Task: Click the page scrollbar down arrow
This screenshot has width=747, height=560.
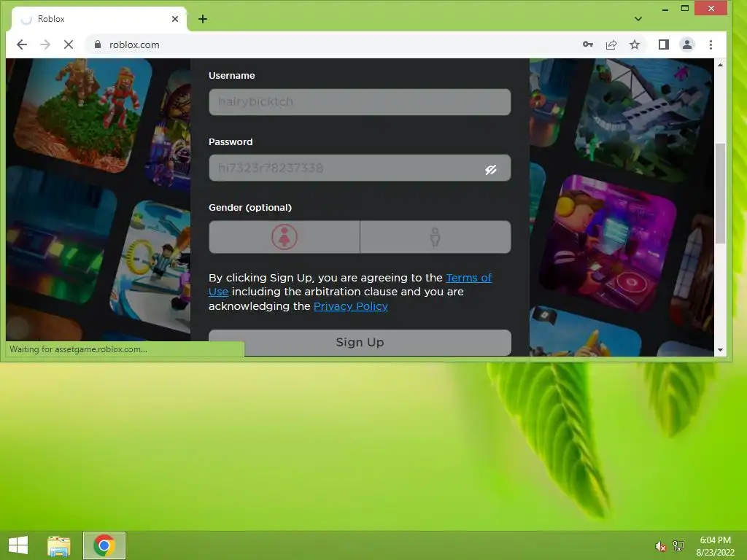Action: coord(720,350)
